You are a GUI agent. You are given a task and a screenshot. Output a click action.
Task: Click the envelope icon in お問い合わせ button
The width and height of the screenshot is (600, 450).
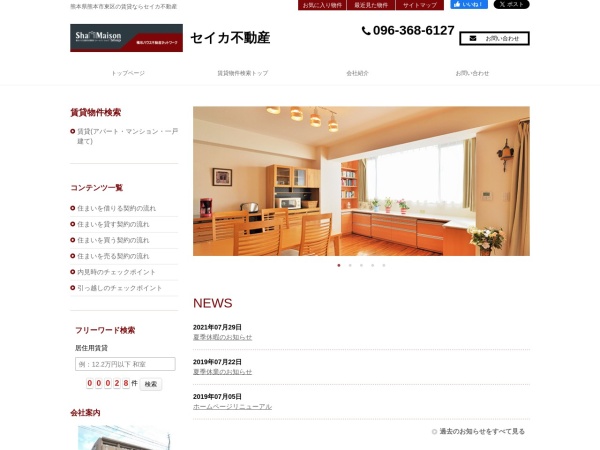click(x=473, y=39)
